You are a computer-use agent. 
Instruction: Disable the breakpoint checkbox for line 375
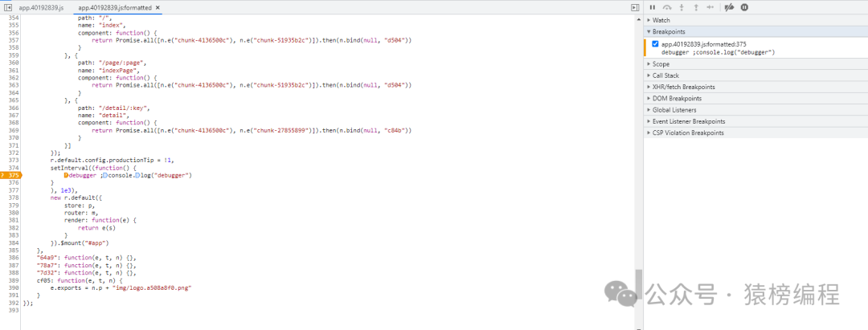click(x=656, y=43)
